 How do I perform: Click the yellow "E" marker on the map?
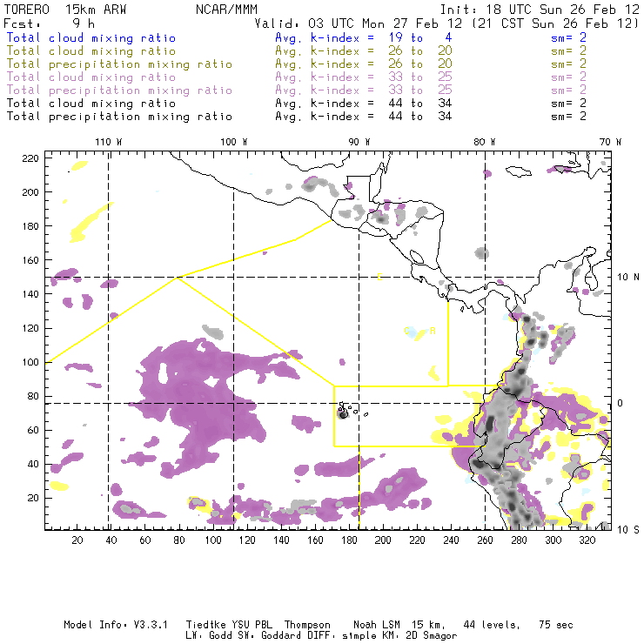380,278
